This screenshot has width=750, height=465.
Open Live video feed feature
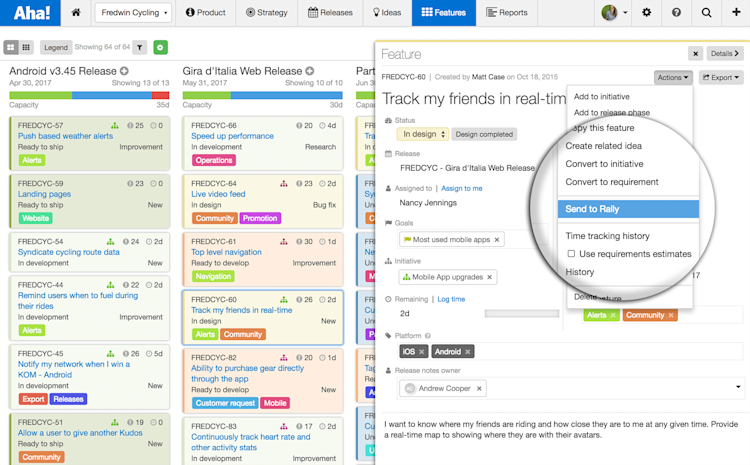[218, 194]
